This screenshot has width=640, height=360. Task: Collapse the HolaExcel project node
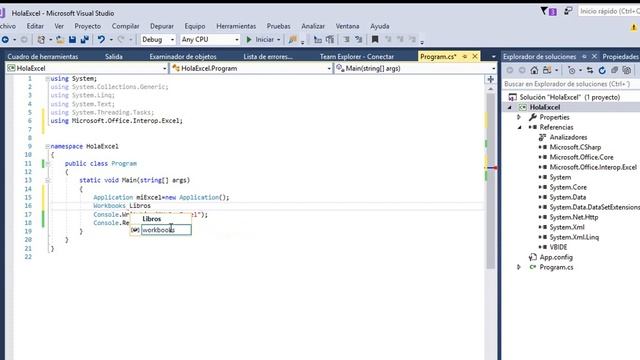click(x=509, y=107)
